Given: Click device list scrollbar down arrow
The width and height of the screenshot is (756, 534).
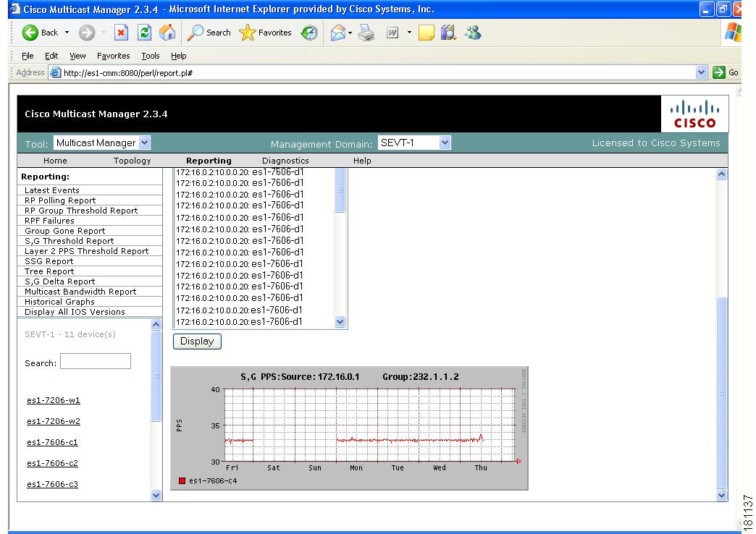Looking at the screenshot, I should [x=156, y=495].
